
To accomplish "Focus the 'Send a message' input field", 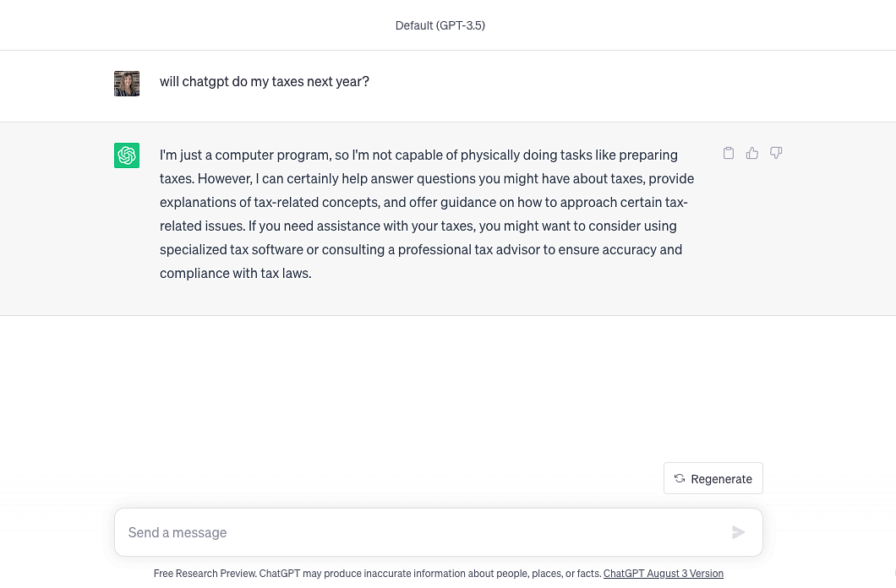I will click(439, 532).
